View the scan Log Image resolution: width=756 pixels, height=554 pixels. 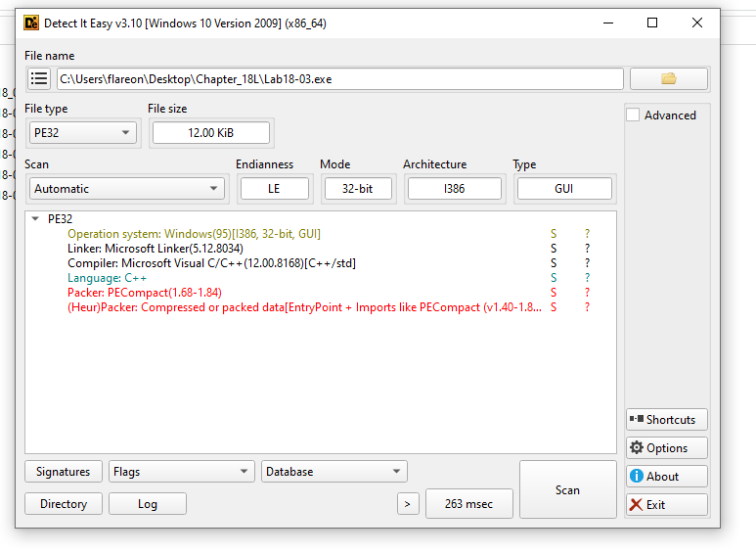click(148, 504)
